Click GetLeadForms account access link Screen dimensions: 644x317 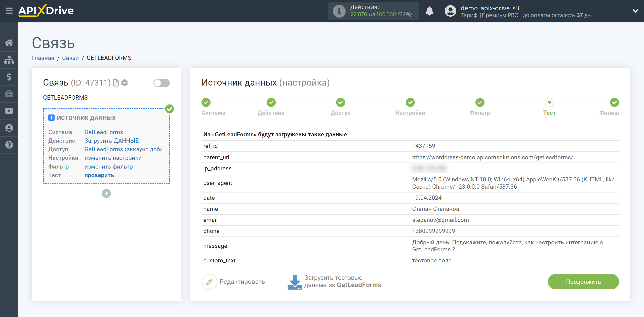[x=123, y=149]
